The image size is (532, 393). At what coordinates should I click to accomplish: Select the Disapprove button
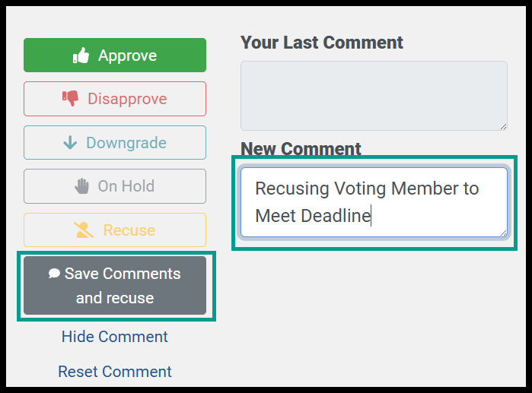point(115,99)
